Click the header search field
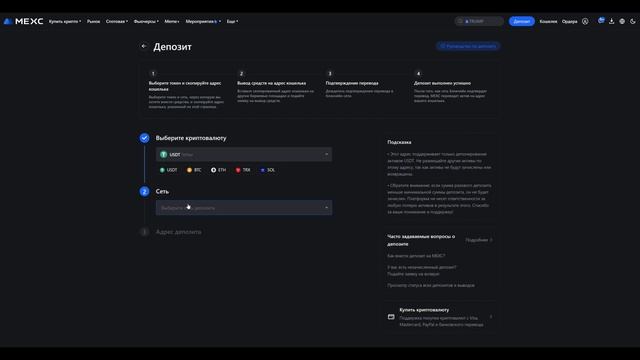This screenshot has width=640, height=360. (479, 21)
